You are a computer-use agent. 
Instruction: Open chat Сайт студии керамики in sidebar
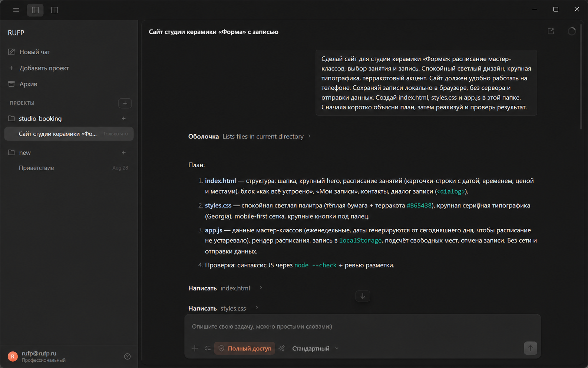point(69,134)
